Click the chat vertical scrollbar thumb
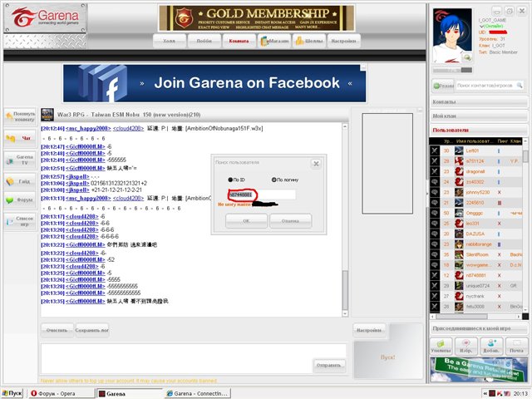The image size is (532, 399). (345, 290)
